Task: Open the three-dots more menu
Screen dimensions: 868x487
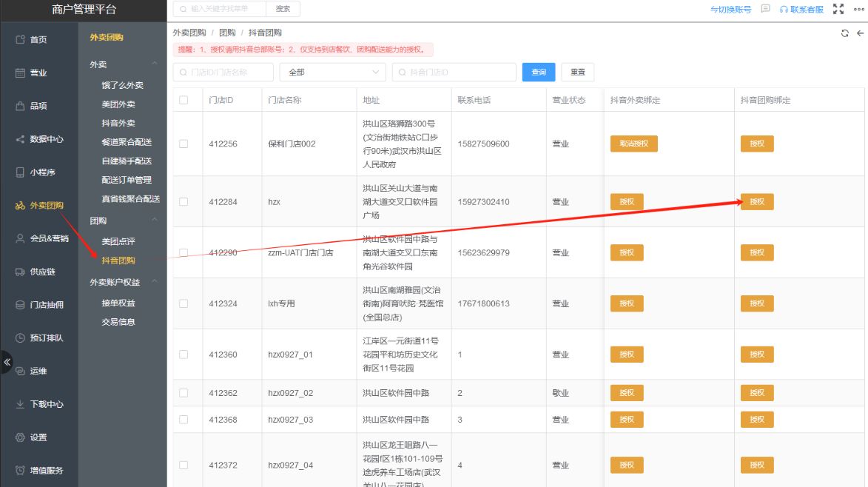Action: (858, 9)
